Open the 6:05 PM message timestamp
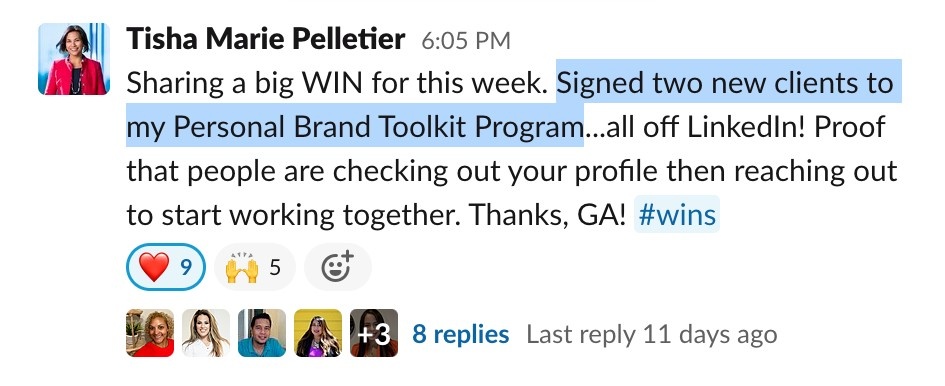Viewport: 945px width, 386px height. pos(466,41)
